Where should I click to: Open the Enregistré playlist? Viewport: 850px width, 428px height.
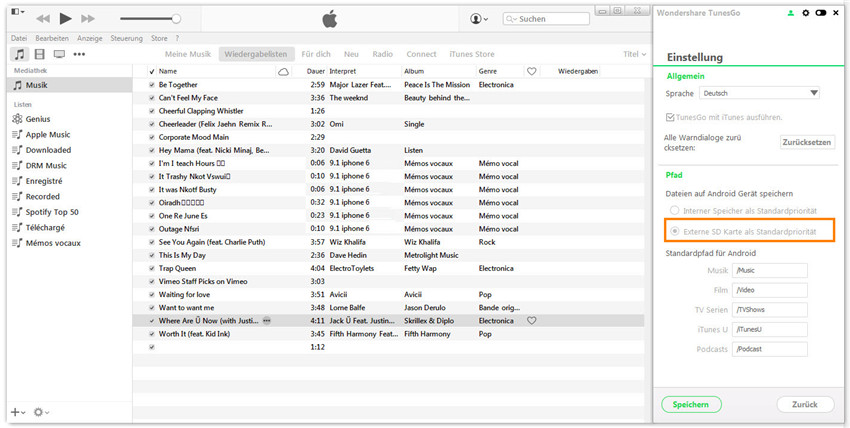point(44,181)
